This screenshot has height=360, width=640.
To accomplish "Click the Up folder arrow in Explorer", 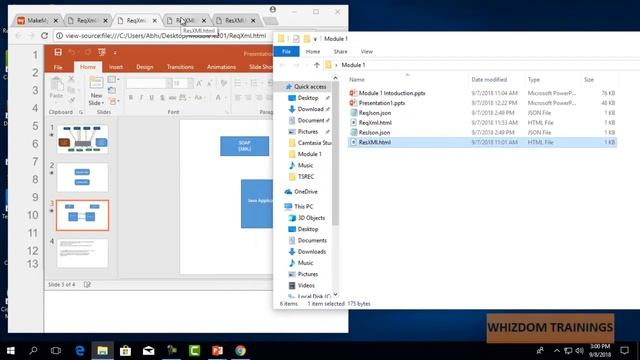I will coord(317,65).
